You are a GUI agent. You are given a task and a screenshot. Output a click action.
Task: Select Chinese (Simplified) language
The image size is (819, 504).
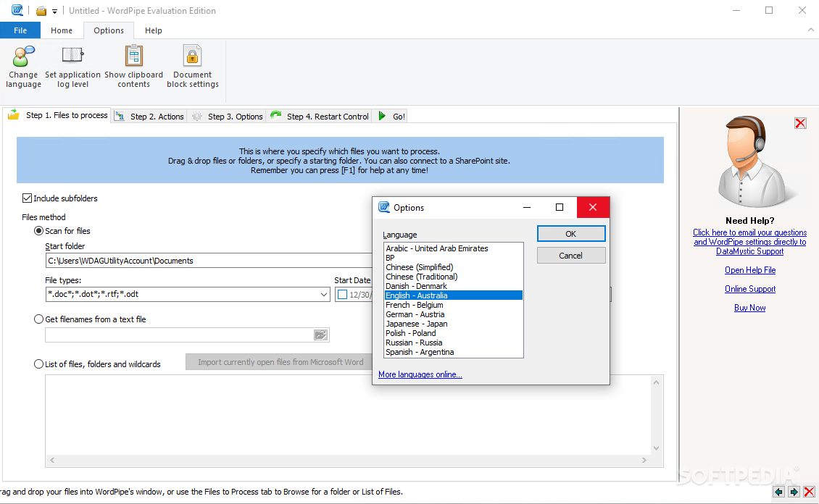point(453,267)
